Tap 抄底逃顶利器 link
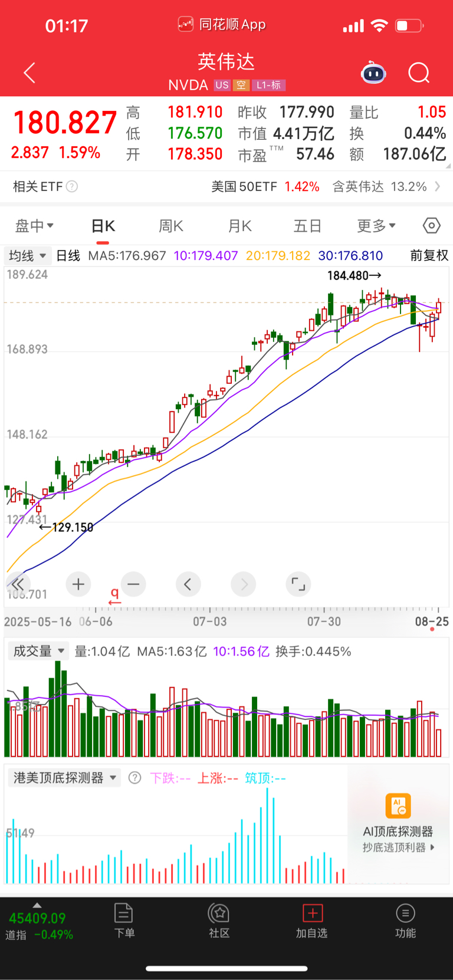 398,847
